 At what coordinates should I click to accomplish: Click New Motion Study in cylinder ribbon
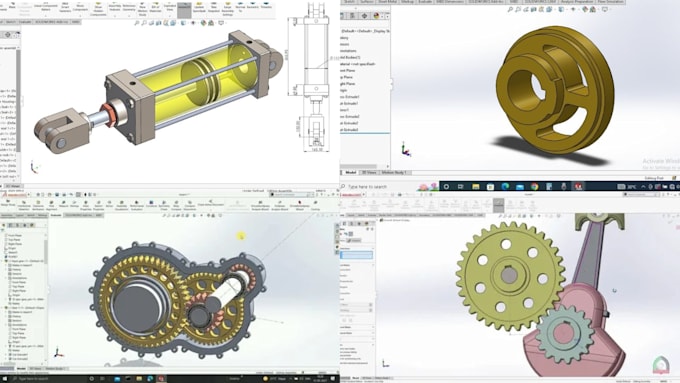point(142,10)
